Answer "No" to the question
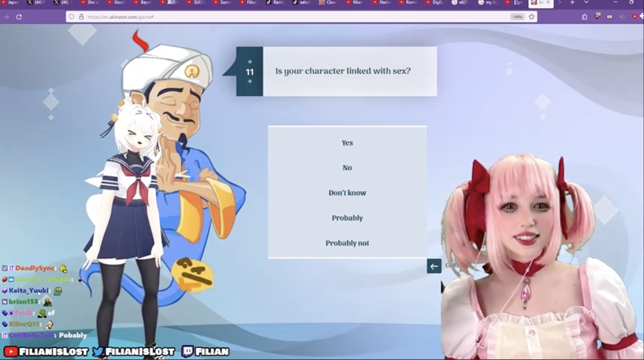The height and width of the screenshot is (360, 644). pyautogui.click(x=347, y=168)
